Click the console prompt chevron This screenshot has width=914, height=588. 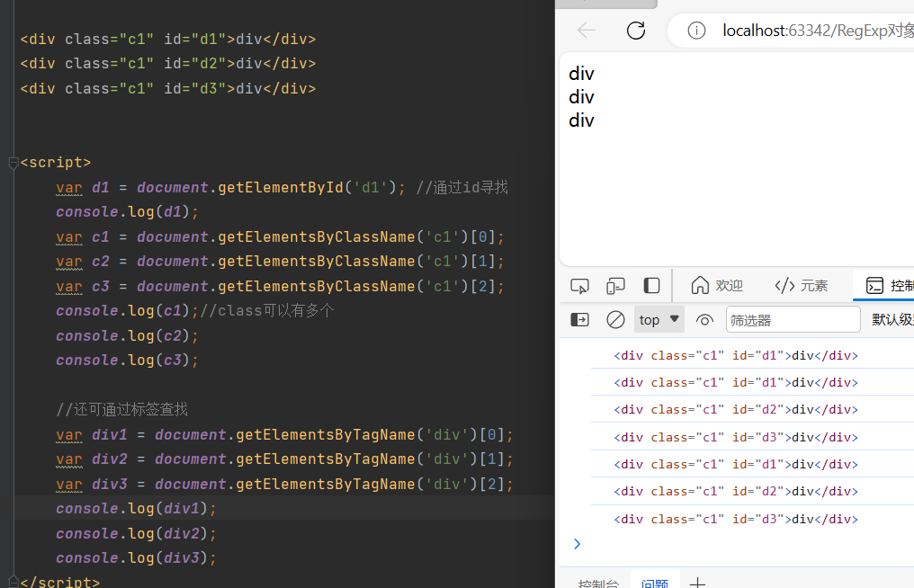pos(577,544)
